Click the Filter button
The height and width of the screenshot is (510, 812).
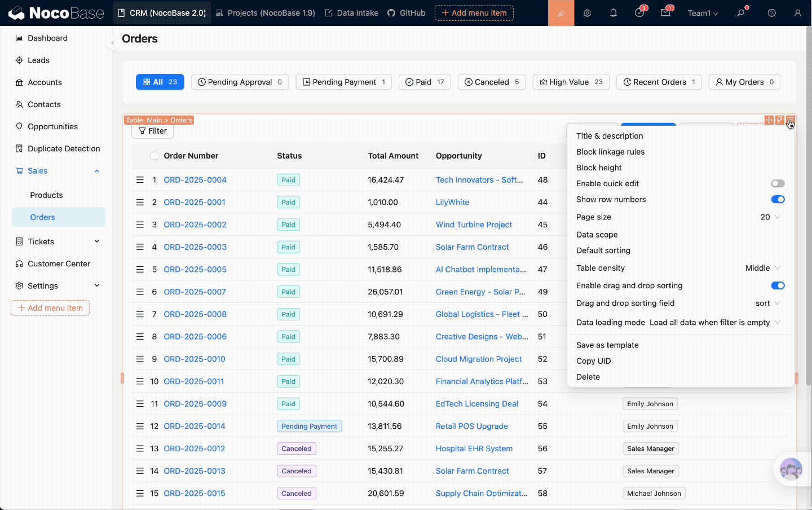pyautogui.click(x=152, y=131)
